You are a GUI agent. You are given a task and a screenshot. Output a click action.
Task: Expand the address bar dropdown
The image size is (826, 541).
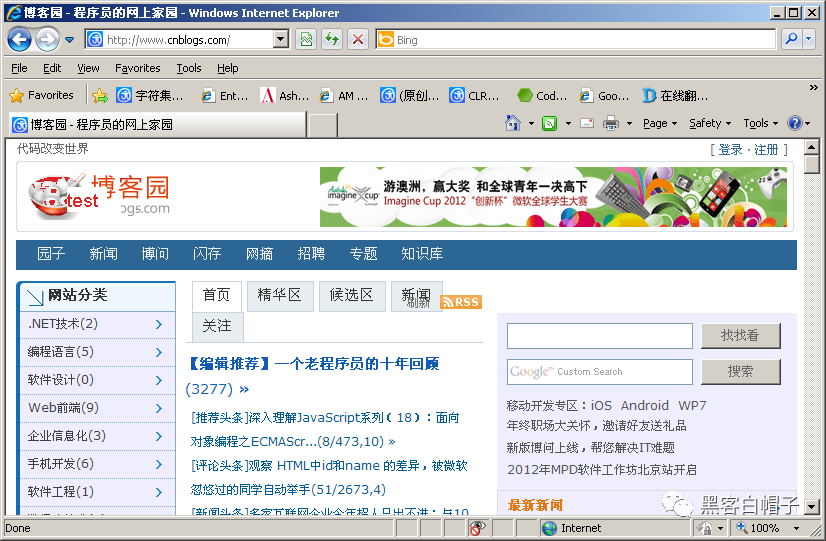281,40
